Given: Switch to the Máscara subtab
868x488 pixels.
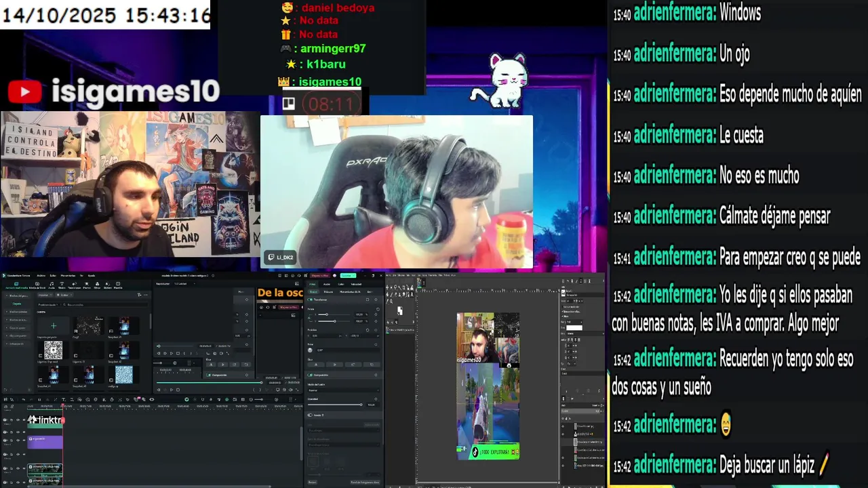Looking at the screenshot, I should (x=328, y=291).
